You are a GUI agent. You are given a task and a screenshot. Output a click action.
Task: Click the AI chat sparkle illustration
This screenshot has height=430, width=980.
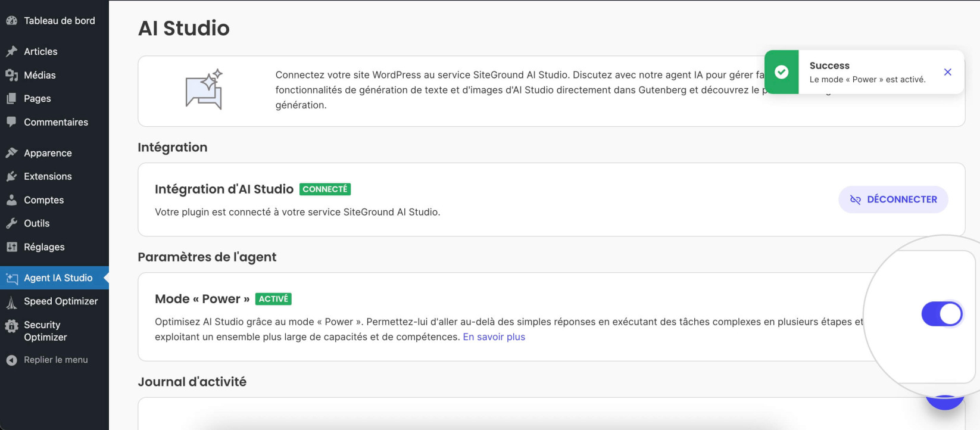tap(204, 89)
